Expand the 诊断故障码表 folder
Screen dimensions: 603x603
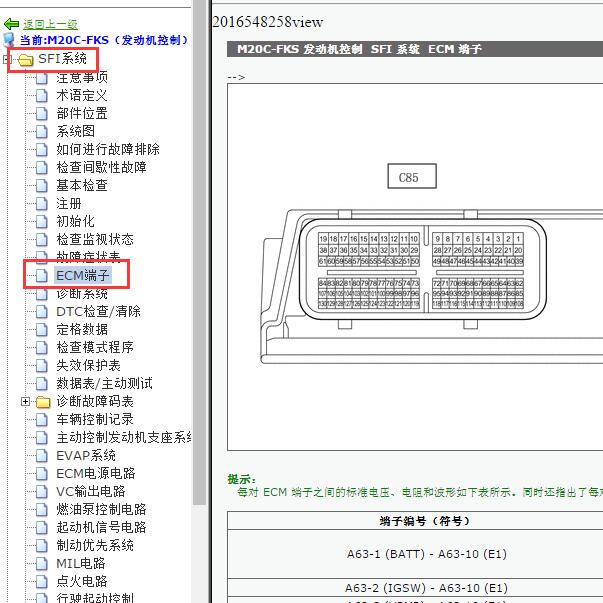point(25,402)
